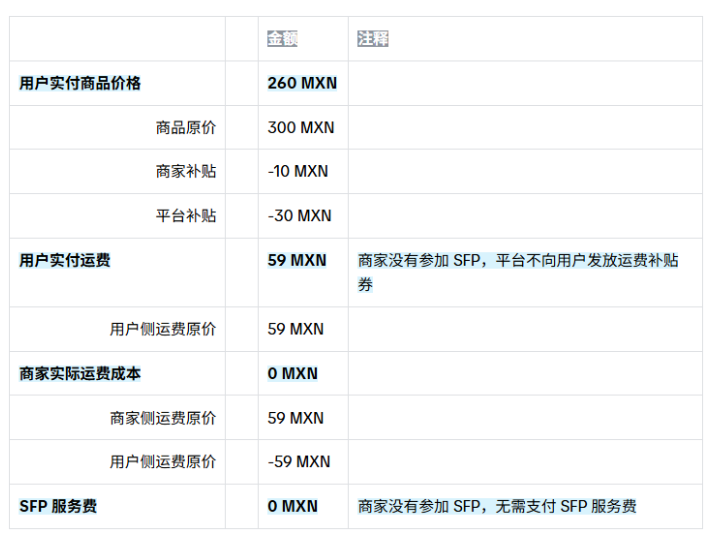714x544 pixels.
Task: Select the 商家实际运费成本 row label
Action: pyautogui.click(x=80, y=374)
